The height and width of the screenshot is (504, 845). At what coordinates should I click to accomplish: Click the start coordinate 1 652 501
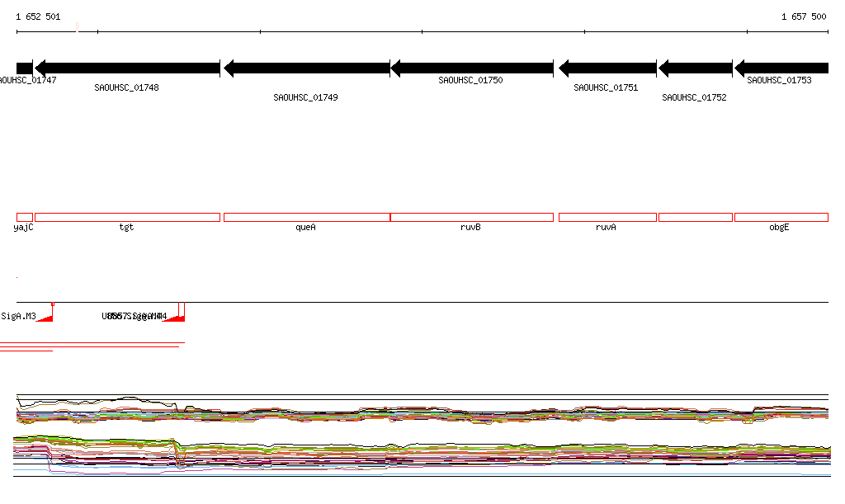(38, 16)
